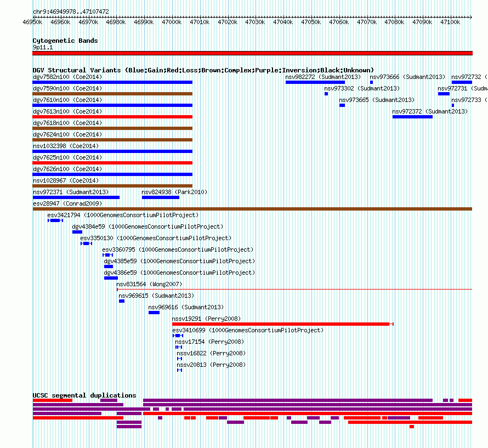488x448 pixels.
Task: Click the dgv7582n100 (Coe2014) variant label
Action: 67,77
